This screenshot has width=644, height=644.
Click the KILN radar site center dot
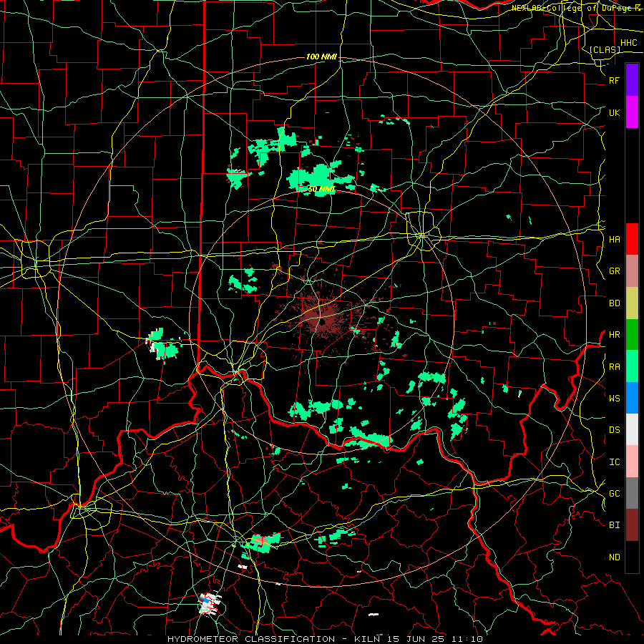click(x=323, y=322)
